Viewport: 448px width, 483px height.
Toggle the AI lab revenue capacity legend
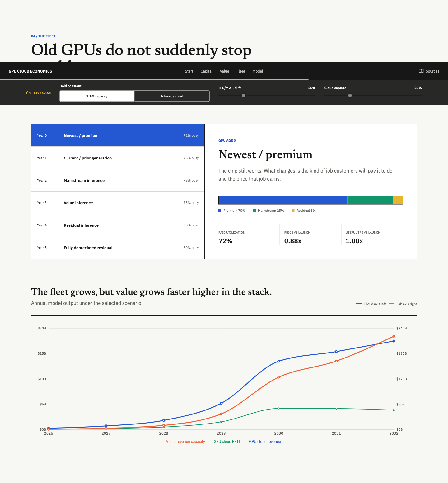click(x=183, y=442)
